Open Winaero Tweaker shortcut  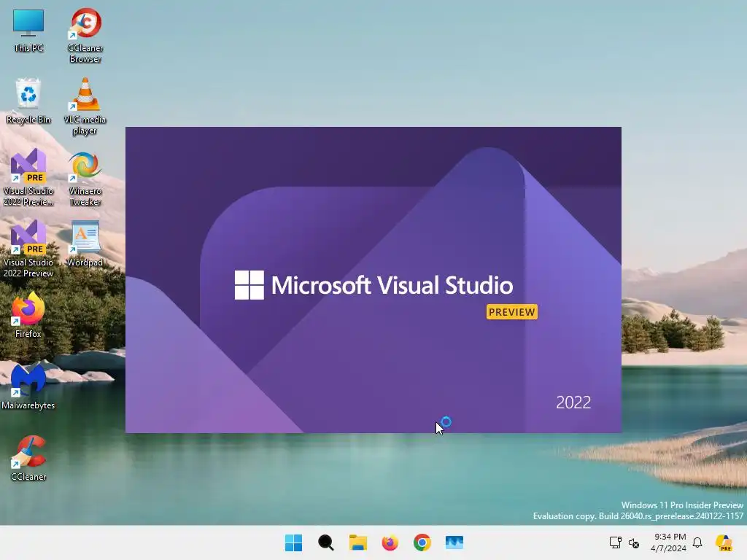(85, 178)
